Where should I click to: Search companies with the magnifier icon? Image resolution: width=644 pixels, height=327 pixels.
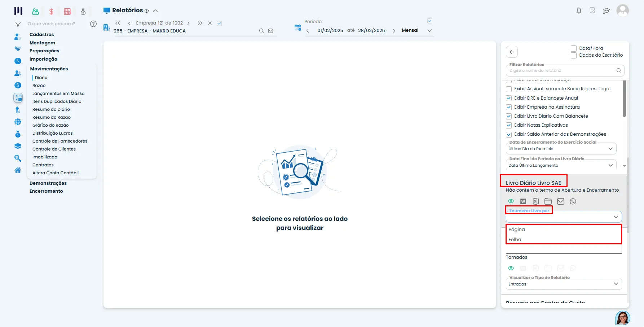coord(261,31)
